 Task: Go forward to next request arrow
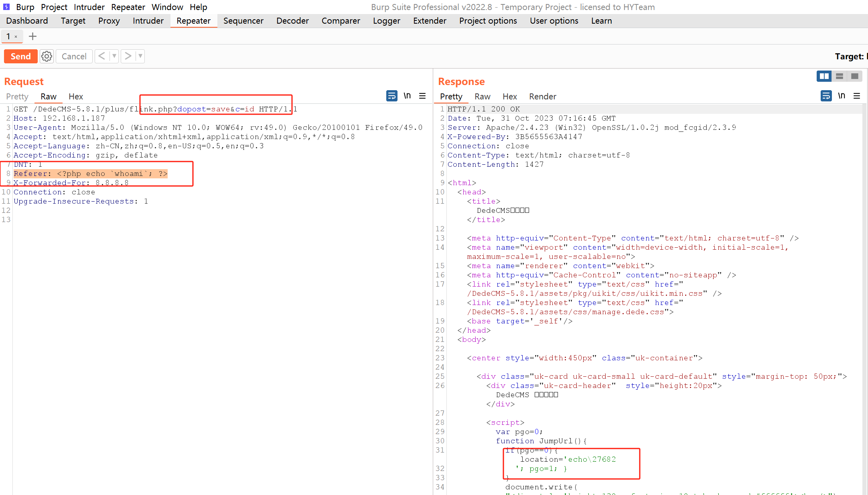[128, 56]
